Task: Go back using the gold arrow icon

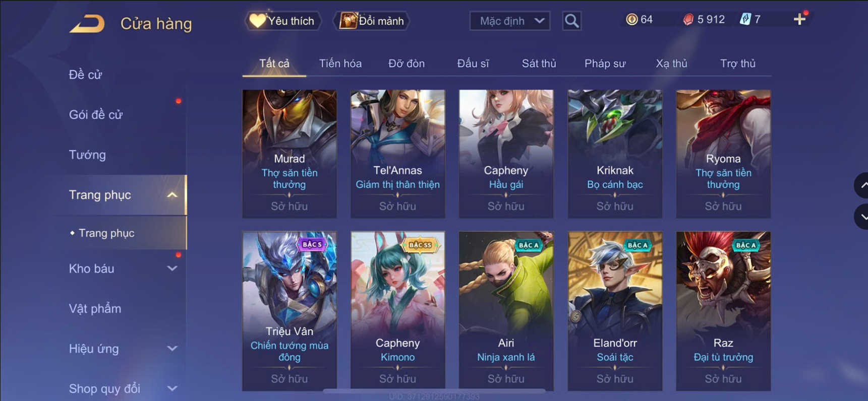Action: coord(87,24)
